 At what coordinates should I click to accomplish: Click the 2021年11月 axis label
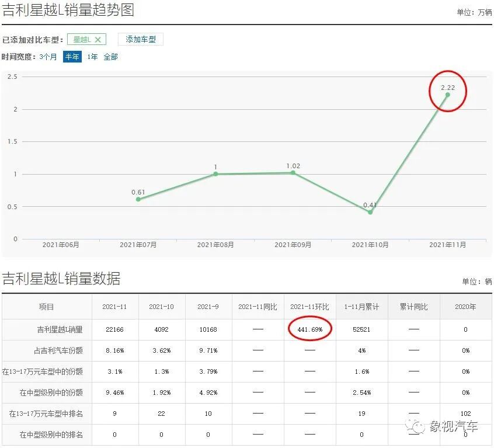[448, 245]
